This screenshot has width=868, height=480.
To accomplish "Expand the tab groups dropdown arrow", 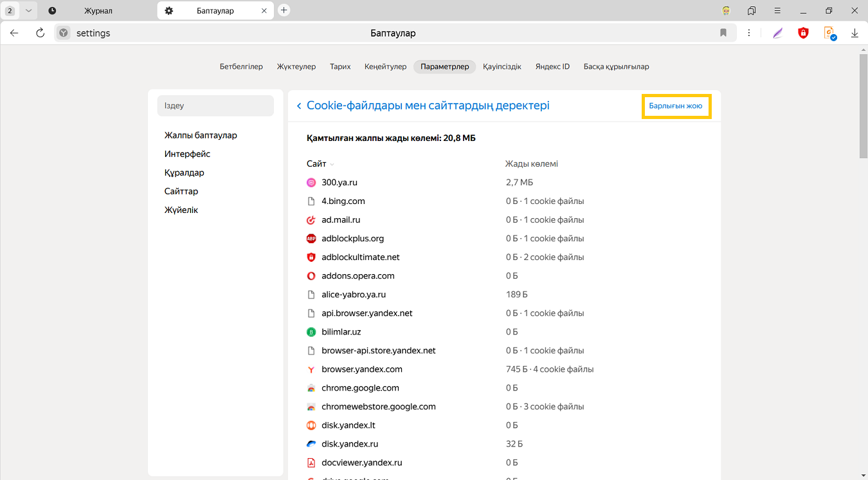I will pyautogui.click(x=28, y=11).
